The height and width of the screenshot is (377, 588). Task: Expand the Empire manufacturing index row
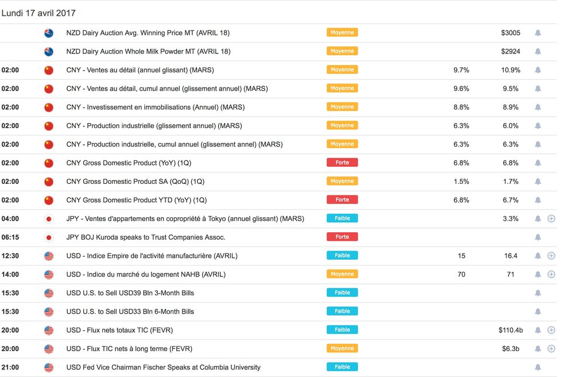pyautogui.click(x=551, y=256)
